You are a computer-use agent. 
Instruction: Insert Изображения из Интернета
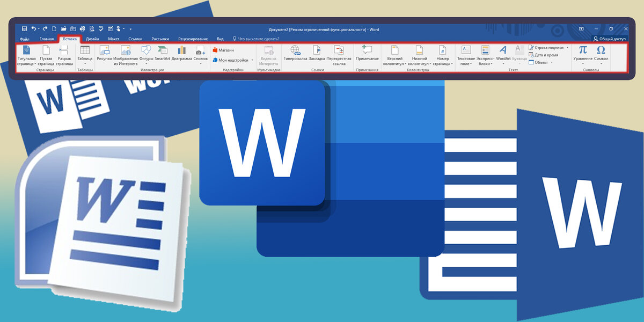(x=126, y=56)
